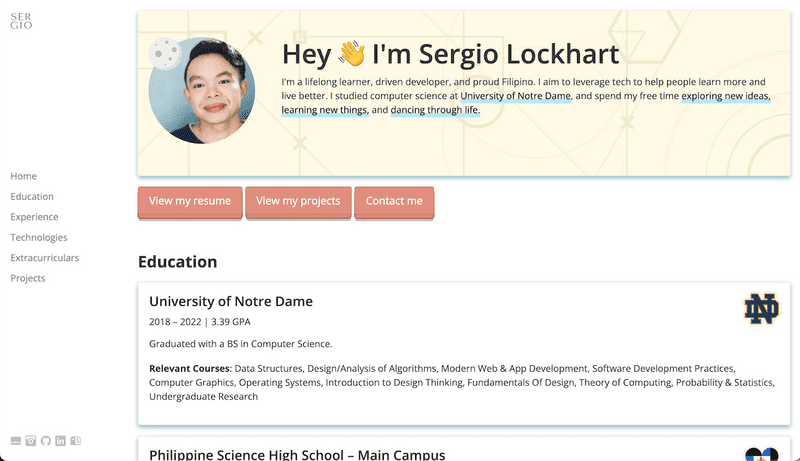Image resolution: width=800 pixels, height=461 pixels.
Task: Click the Notre Dame ND logo
Action: coord(761,309)
